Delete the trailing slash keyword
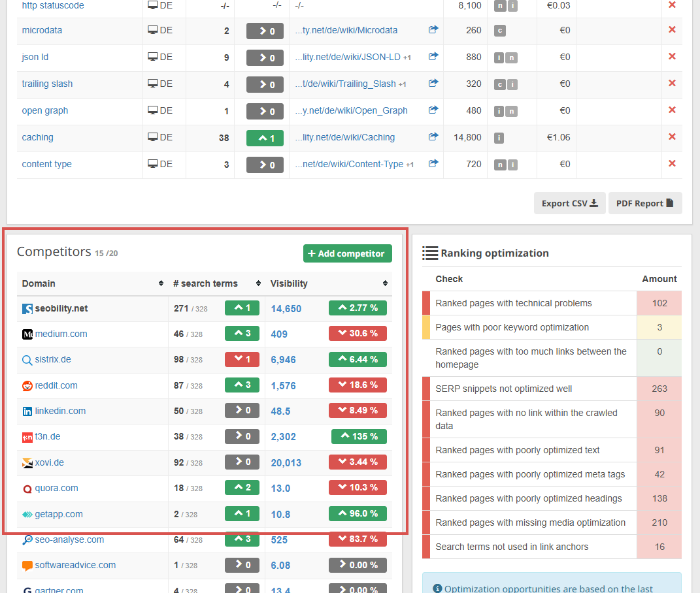The width and height of the screenshot is (700, 593). click(x=672, y=84)
